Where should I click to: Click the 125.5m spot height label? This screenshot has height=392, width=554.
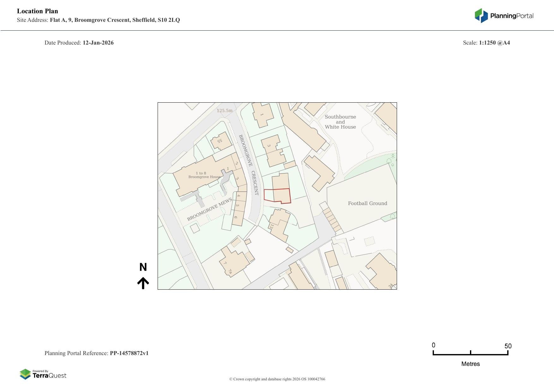[x=224, y=111]
